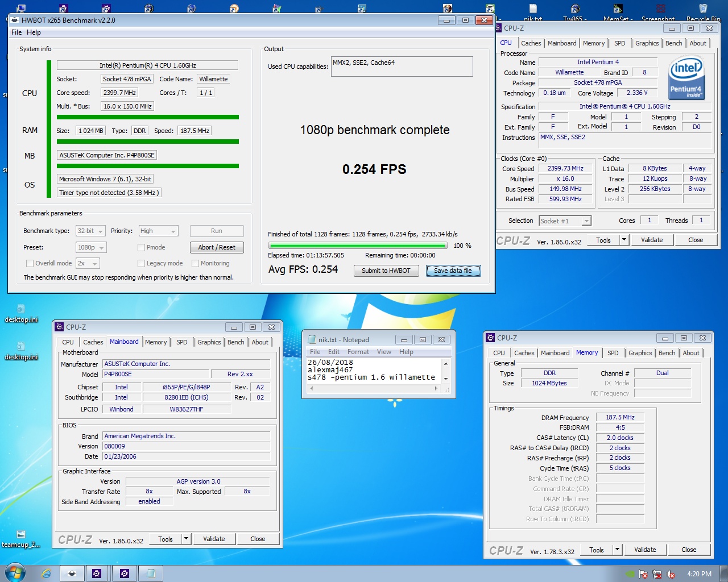This screenshot has height=582, width=728.
Task: Click Notepad vertical scrollbar down arrow
Action: [x=446, y=379]
